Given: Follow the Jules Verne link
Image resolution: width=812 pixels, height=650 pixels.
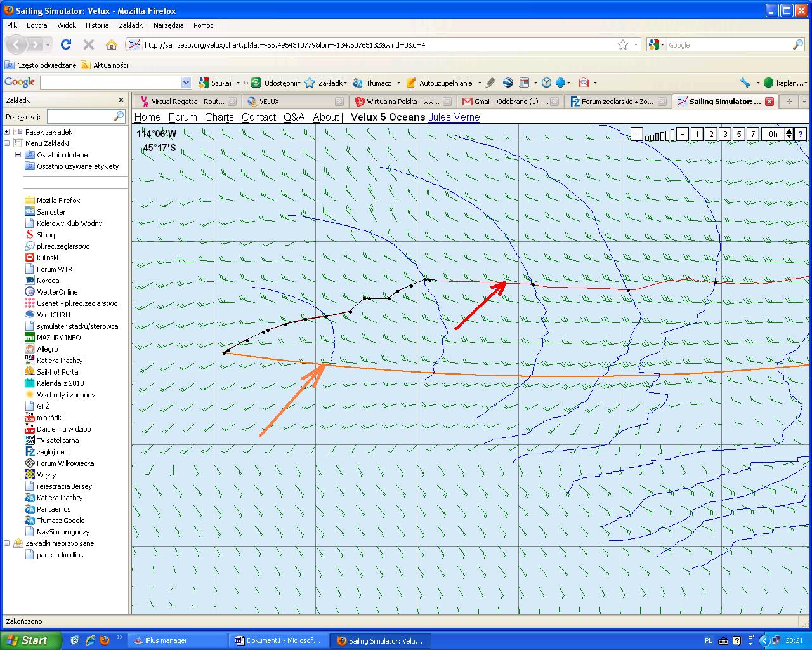Looking at the screenshot, I should point(454,117).
